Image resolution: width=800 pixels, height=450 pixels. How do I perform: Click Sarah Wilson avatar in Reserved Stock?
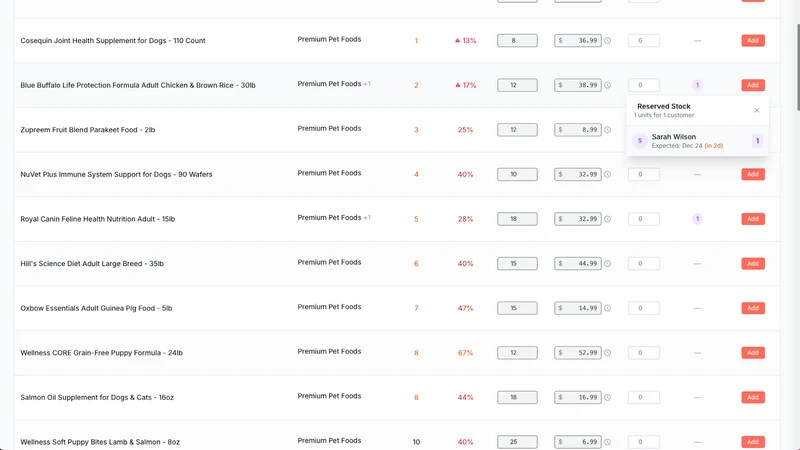(640, 141)
